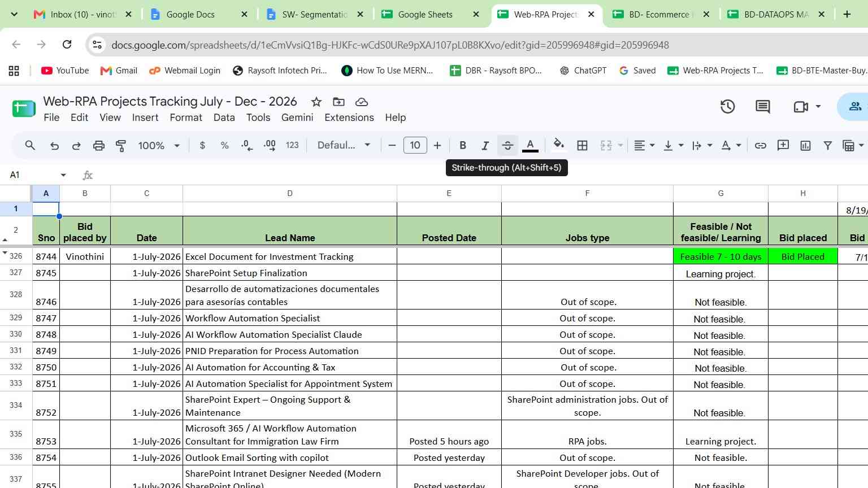Toggle italic text formatting
The width and height of the screenshot is (868, 488).
click(x=485, y=146)
